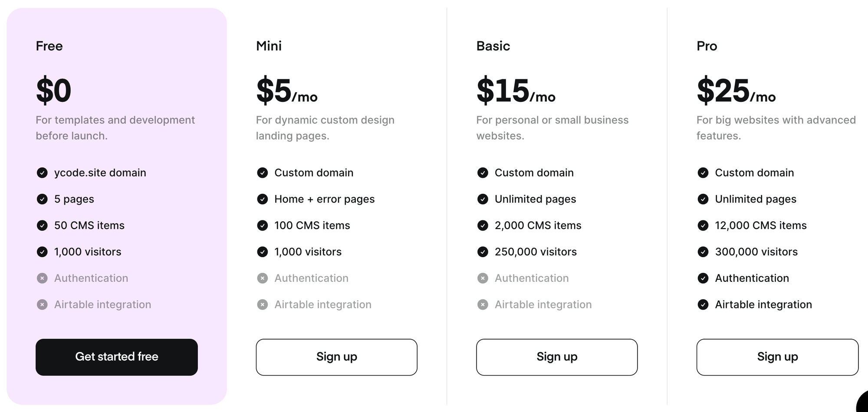Sign up for the Pro plan

tap(777, 357)
